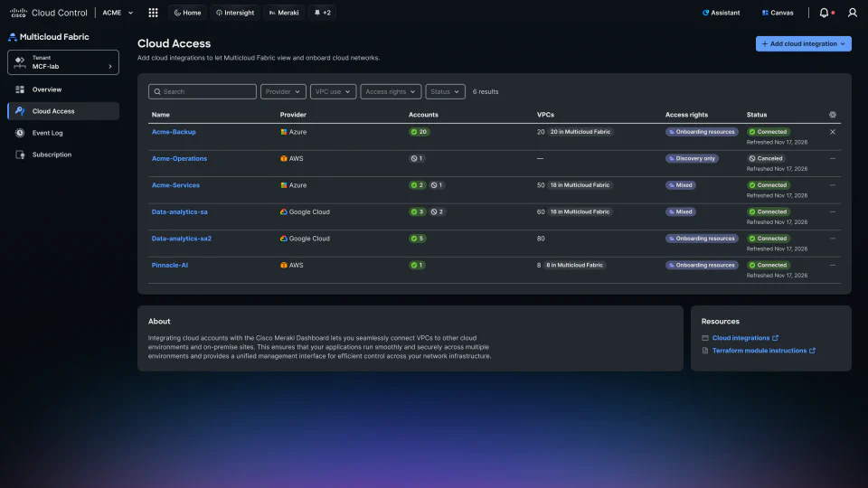Open the Assistant button

(x=721, y=13)
